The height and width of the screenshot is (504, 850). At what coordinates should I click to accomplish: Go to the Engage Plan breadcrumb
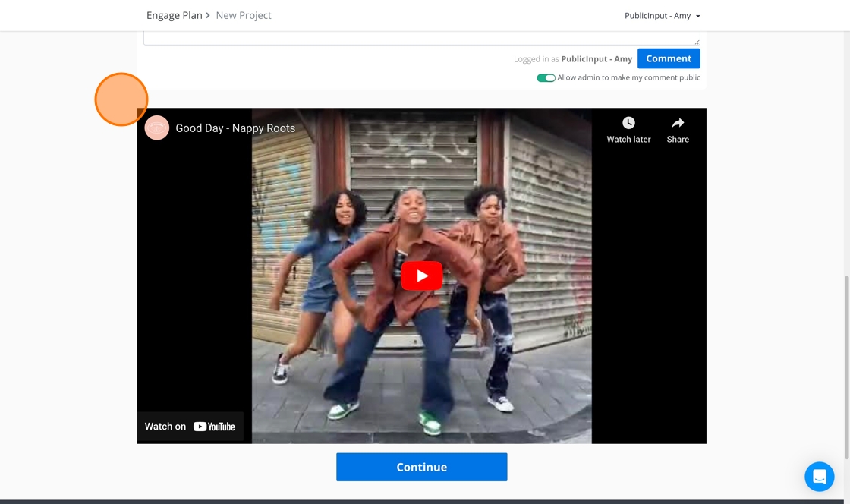[174, 15]
